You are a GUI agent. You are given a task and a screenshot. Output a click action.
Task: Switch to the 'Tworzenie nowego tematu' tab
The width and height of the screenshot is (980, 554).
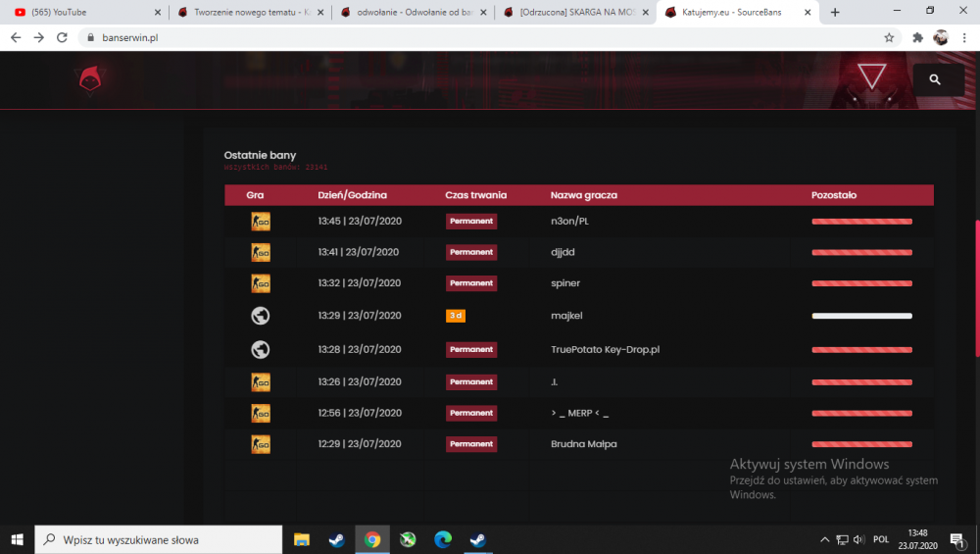(x=250, y=12)
